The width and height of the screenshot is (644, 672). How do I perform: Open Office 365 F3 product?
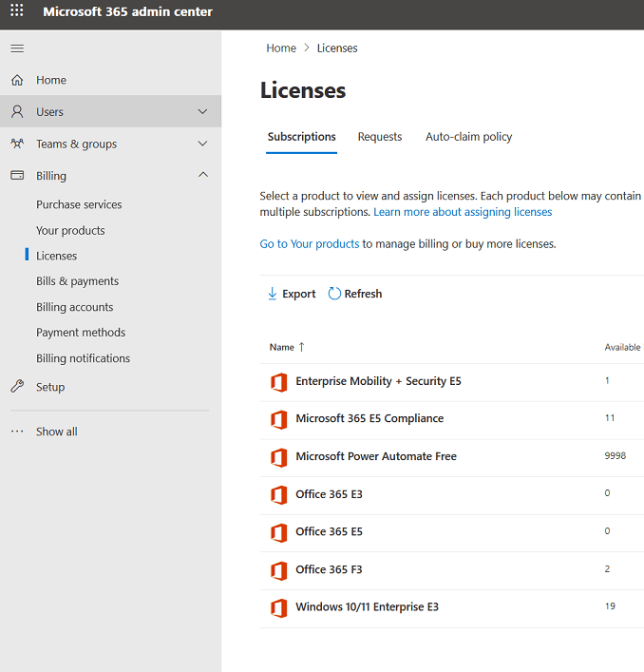[329, 569]
